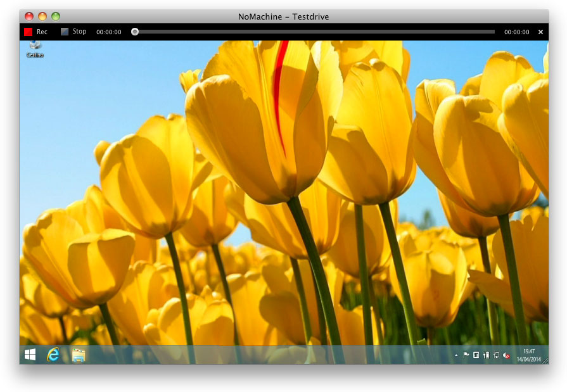Click the total duration time on the right

516,32
